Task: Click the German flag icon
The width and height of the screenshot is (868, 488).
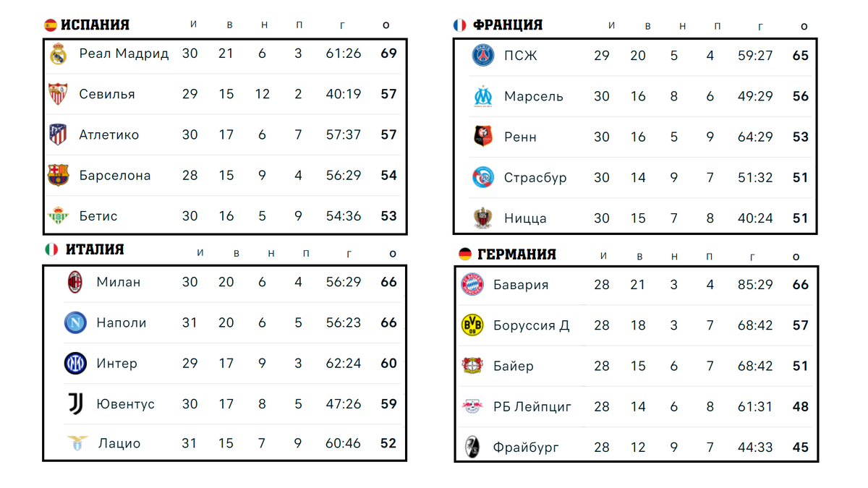Action: [465, 254]
